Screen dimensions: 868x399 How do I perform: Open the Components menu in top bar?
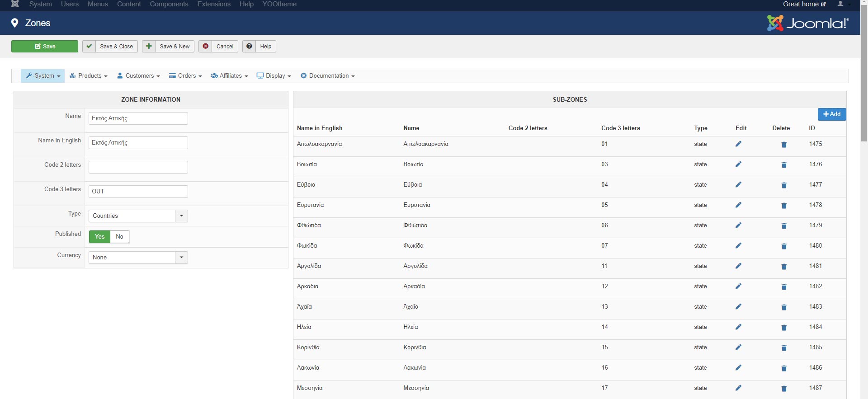169,4
